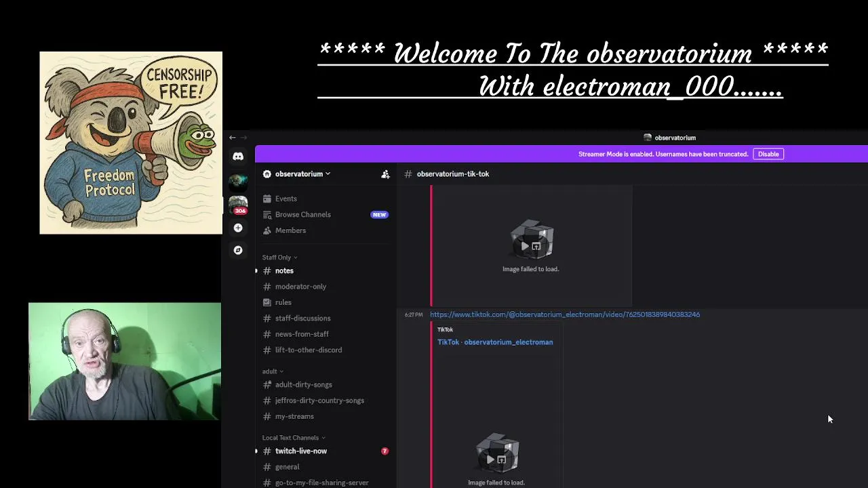This screenshot has height=488, width=868.
Task: Open the moderator-only channel
Action: click(x=325, y=287)
